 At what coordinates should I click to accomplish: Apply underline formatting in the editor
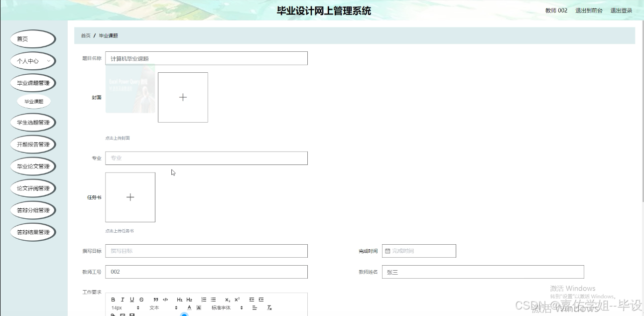(131, 300)
